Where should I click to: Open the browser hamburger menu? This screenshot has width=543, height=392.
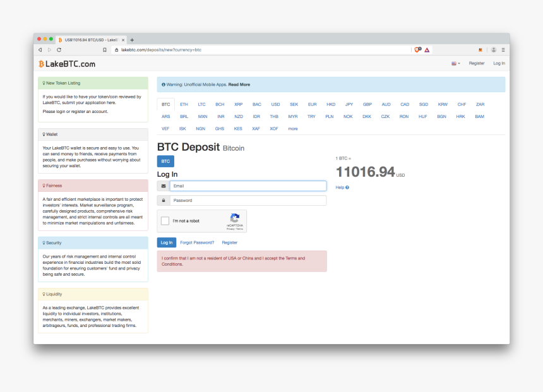point(503,50)
